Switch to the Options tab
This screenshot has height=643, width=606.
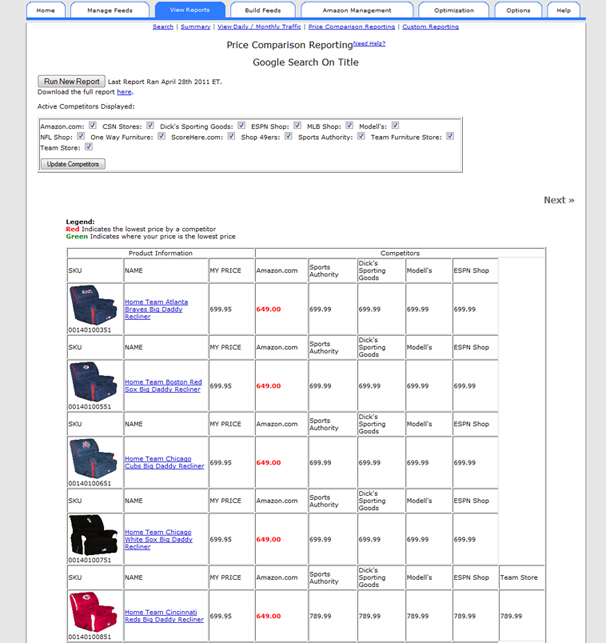518,10
